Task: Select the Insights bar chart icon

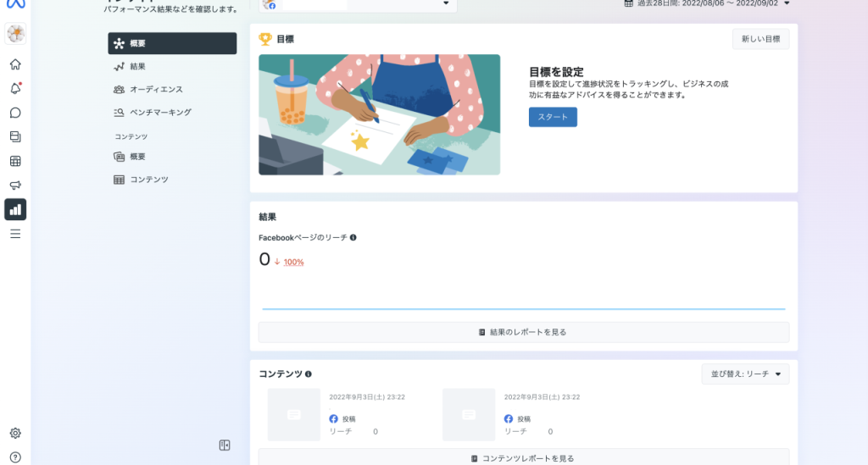Action: click(15, 209)
